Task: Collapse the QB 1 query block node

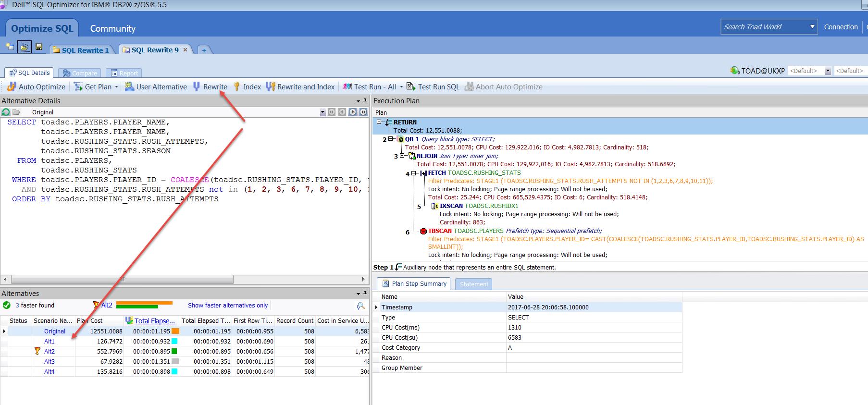Action: (391, 139)
